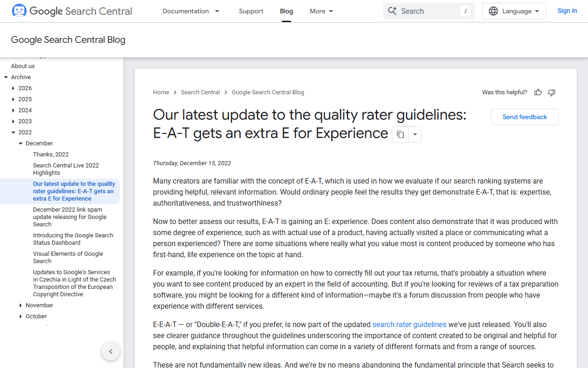588x368 pixels.
Task: Collapse the 2022 archive year
Action: 13,132
